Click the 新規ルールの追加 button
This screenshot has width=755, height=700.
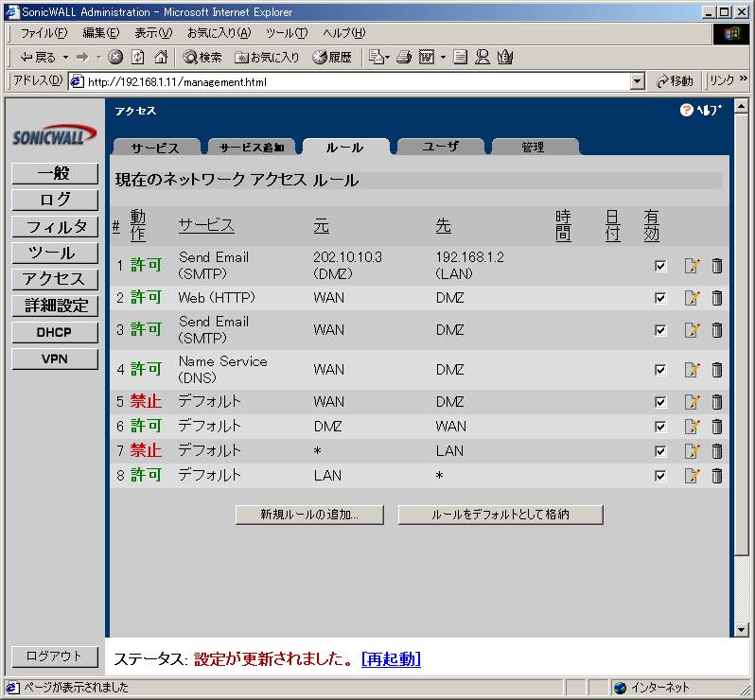point(309,515)
